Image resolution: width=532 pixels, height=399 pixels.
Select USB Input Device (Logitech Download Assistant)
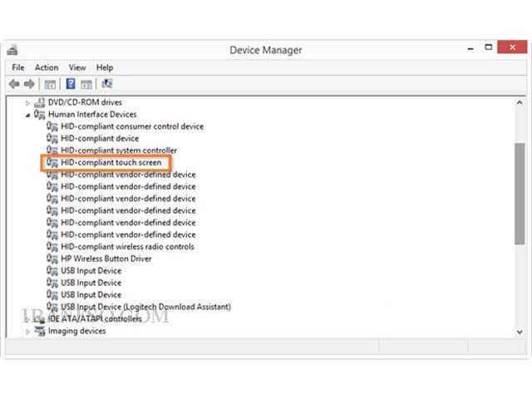146,307
